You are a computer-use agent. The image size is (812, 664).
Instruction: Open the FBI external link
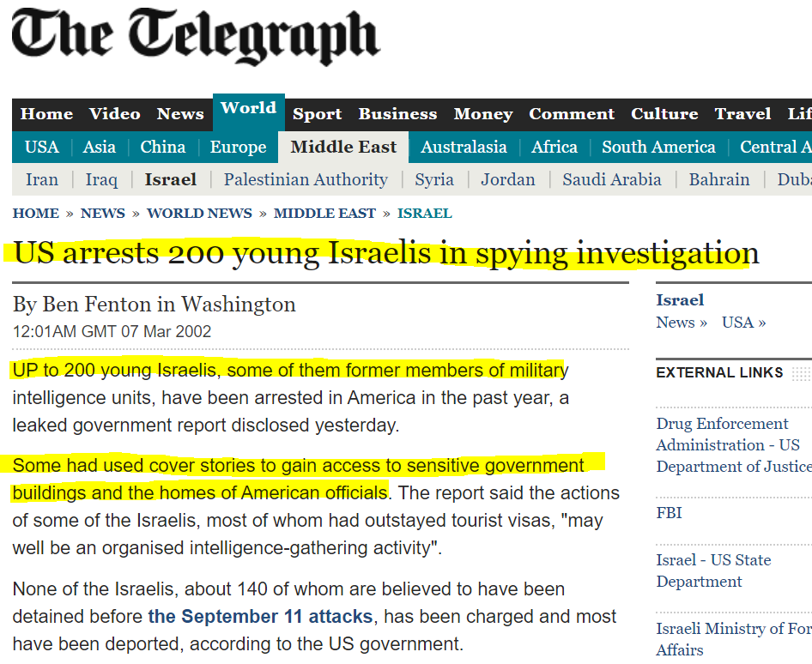click(x=670, y=513)
